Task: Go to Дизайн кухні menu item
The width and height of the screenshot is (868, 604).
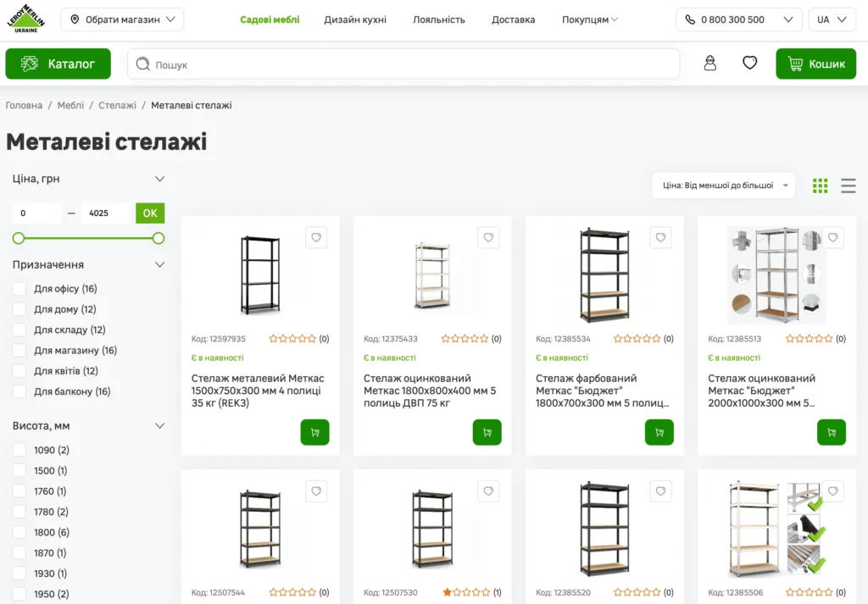Action: (355, 19)
